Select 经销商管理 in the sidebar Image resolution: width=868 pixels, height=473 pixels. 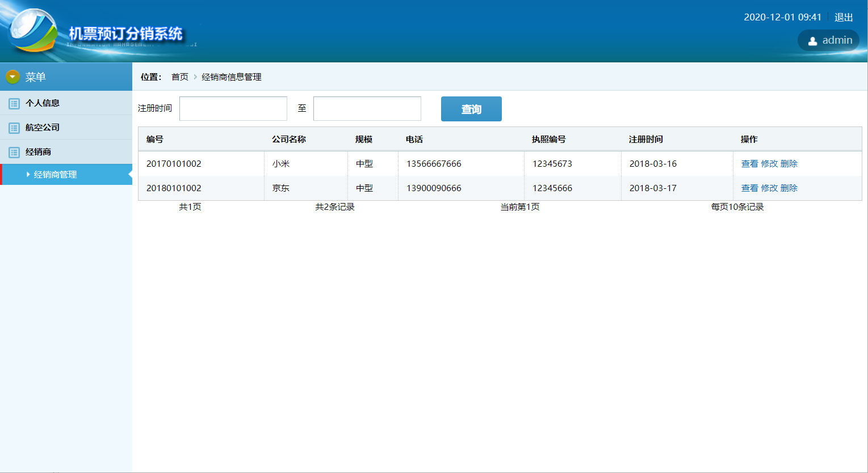pos(55,175)
